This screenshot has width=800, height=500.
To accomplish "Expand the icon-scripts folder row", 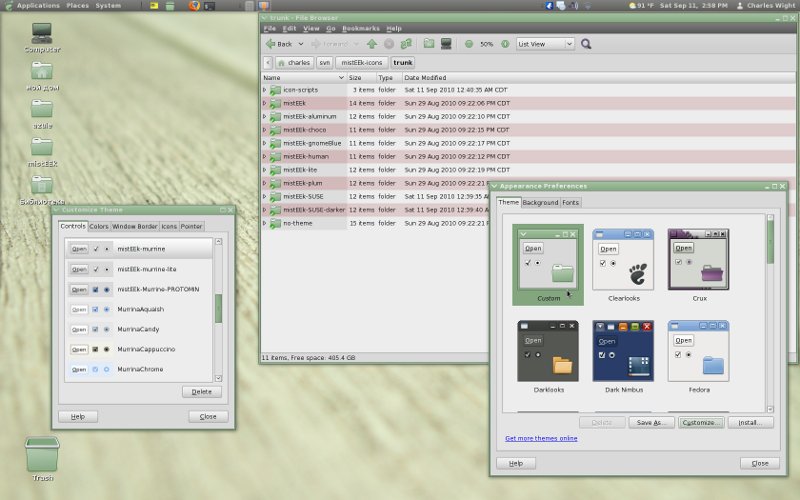I will 265,90.
